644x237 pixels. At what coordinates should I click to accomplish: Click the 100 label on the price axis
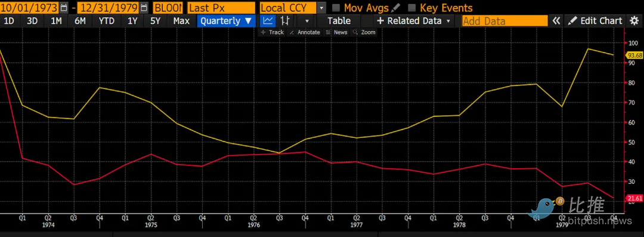[x=633, y=43]
